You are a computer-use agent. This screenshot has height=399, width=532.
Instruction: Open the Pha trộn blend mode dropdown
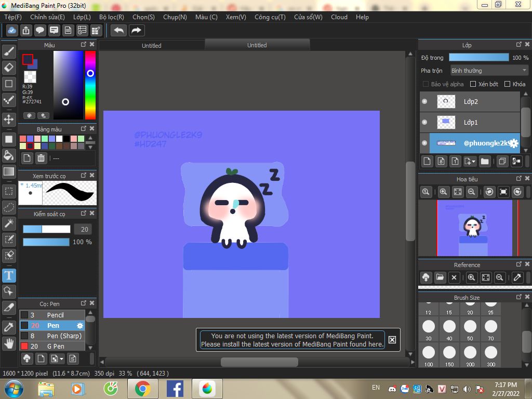point(489,71)
